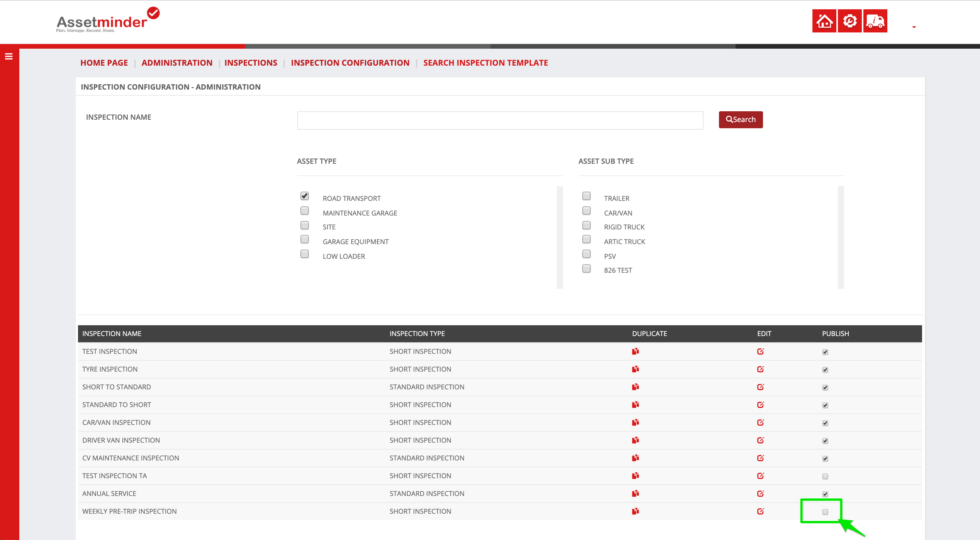Check the 826 TEST sub type

(x=587, y=268)
